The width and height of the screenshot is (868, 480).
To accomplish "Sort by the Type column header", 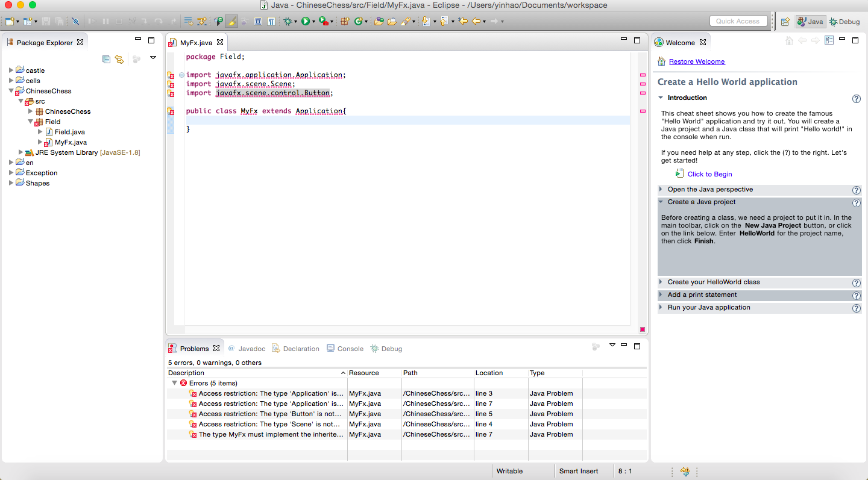I will click(x=555, y=373).
